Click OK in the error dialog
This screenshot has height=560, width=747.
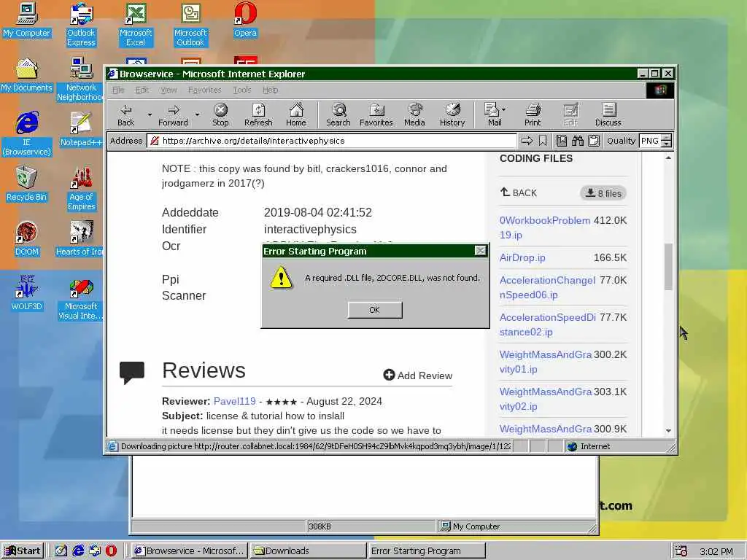pyautogui.click(x=375, y=310)
